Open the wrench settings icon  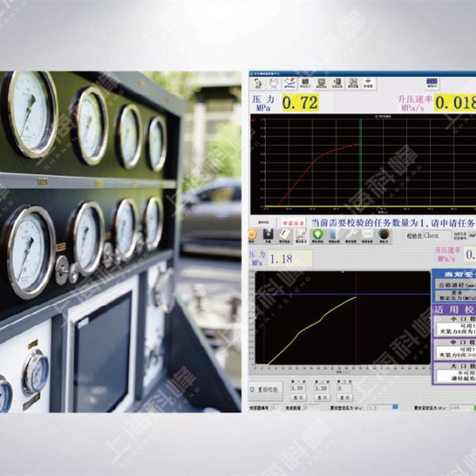pyautogui.click(x=351, y=234)
